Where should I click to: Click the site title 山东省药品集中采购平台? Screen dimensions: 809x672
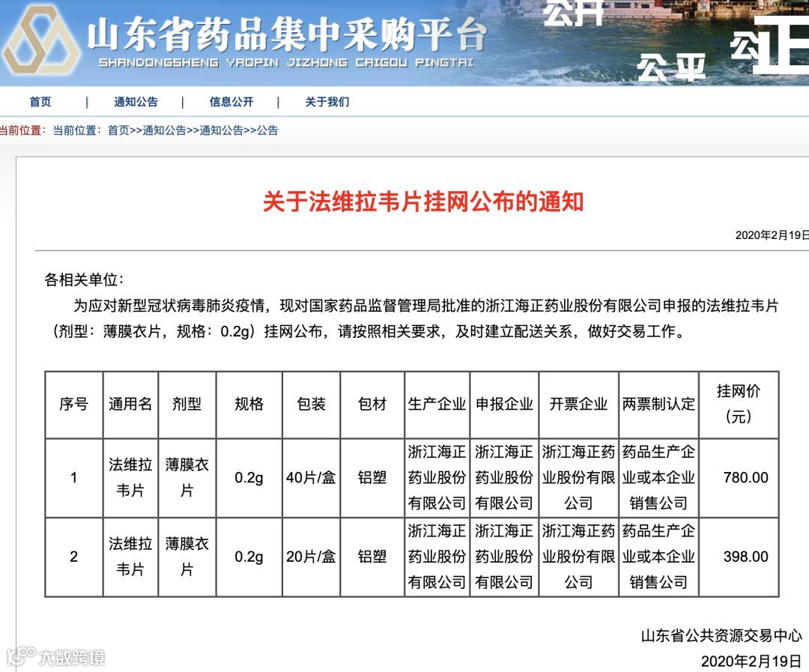click(286, 34)
